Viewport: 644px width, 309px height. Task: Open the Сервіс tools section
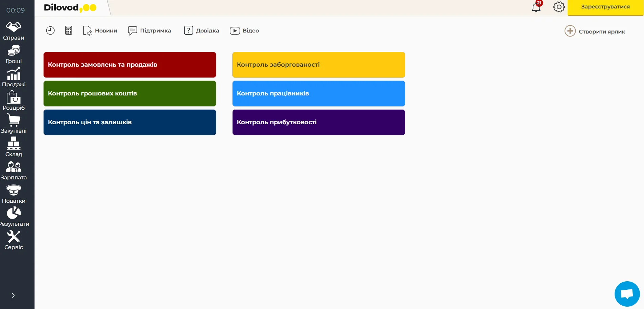[x=14, y=240]
